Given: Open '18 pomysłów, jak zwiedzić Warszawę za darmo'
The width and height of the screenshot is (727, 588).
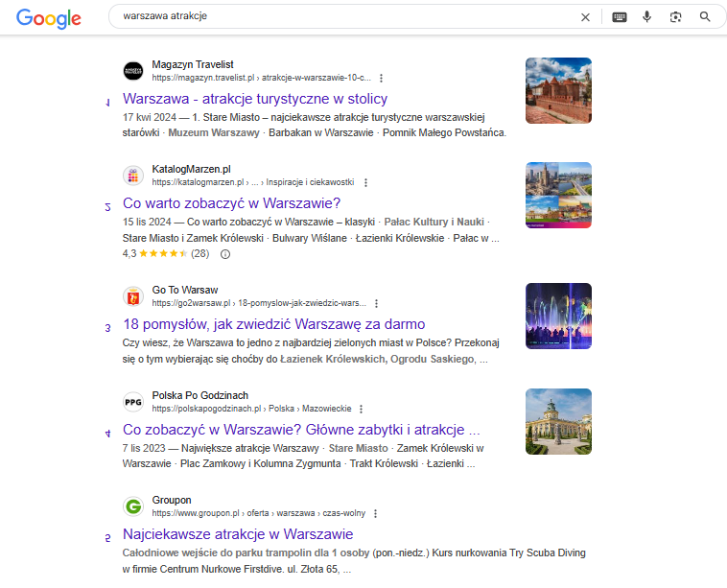Looking at the screenshot, I should [273, 324].
